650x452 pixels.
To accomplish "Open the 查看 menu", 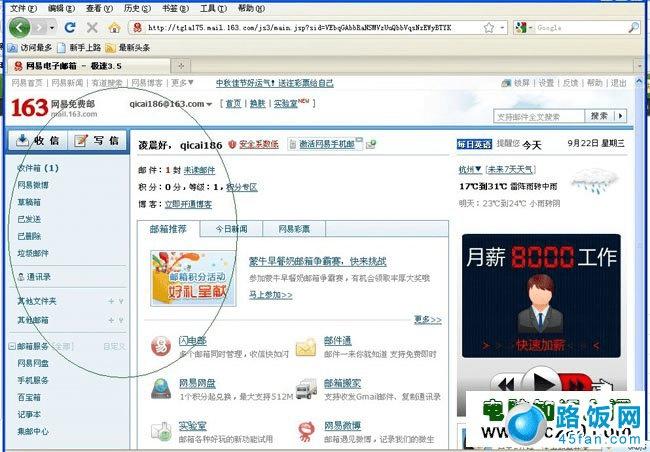I will (99, 8).
